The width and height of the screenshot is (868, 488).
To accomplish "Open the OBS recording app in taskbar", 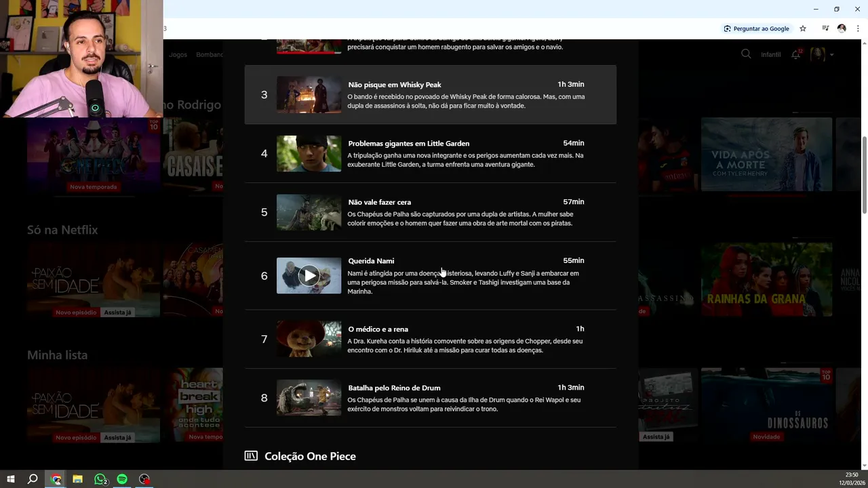I will [x=144, y=479].
